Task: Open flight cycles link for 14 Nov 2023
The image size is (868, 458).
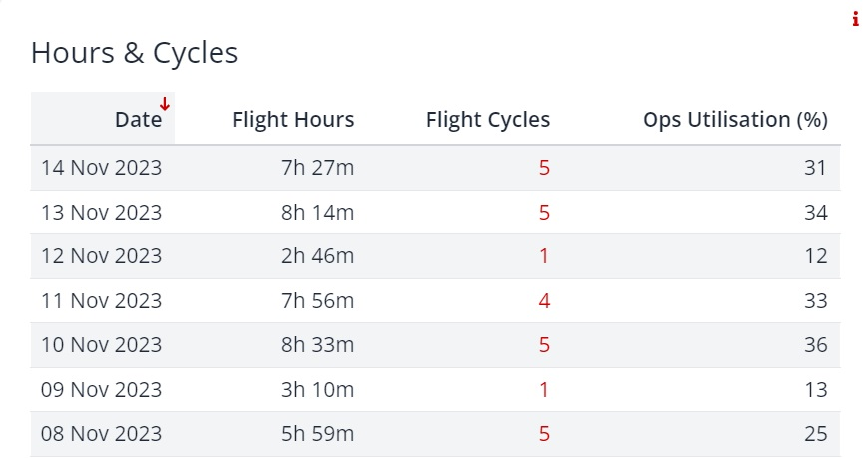Action: [x=544, y=168]
